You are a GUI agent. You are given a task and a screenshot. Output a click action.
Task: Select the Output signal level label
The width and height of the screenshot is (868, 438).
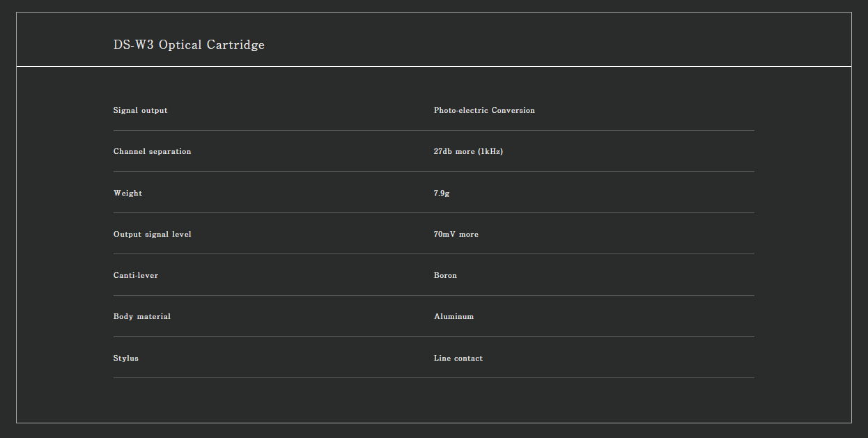152,234
